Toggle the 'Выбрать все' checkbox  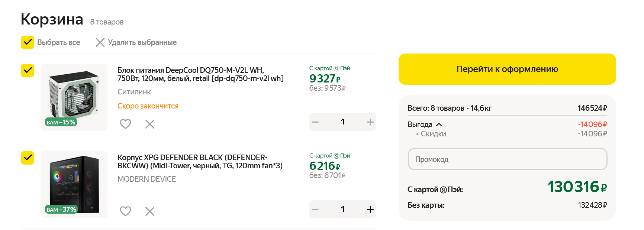(28, 42)
